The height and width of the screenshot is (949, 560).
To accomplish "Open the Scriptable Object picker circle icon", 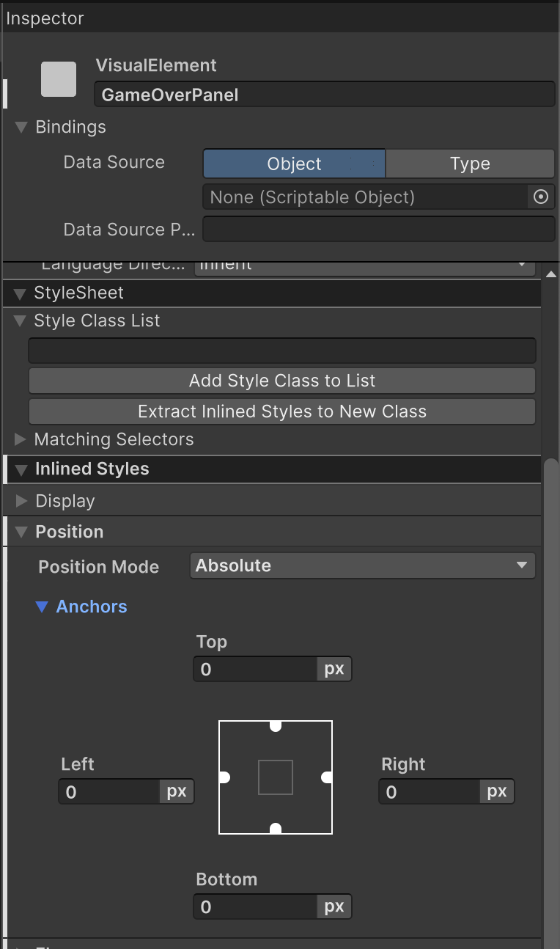I will pyautogui.click(x=541, y=197).
